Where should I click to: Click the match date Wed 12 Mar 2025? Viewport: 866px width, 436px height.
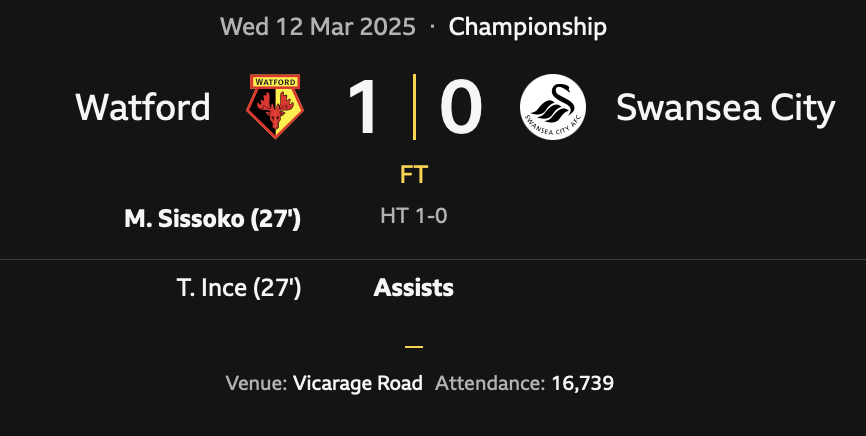pos(318,26)
